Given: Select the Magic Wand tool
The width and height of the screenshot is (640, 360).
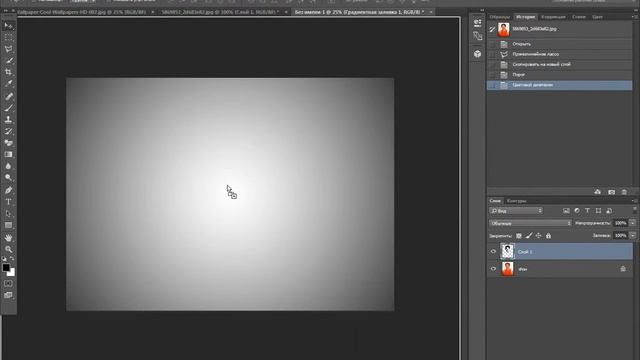Looking at the screenshot, I should pyautogui.click(x=8, y=60).
